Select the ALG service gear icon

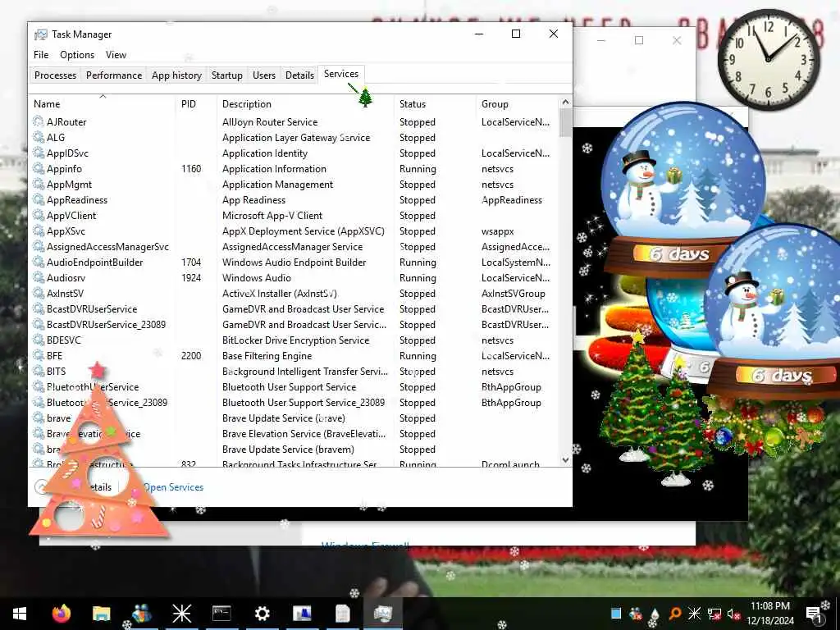click(x=38, y=137)
